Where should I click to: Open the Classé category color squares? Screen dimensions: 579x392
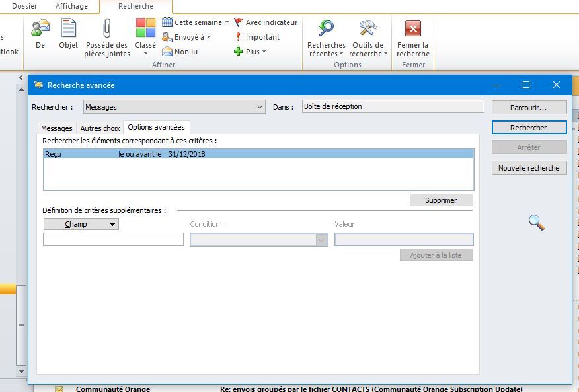145,30
